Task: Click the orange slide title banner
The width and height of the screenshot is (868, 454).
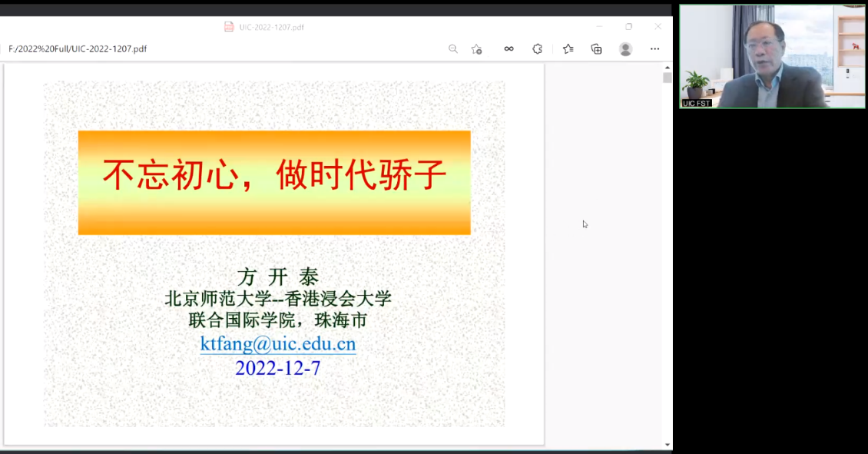Action: click(274, 182)
